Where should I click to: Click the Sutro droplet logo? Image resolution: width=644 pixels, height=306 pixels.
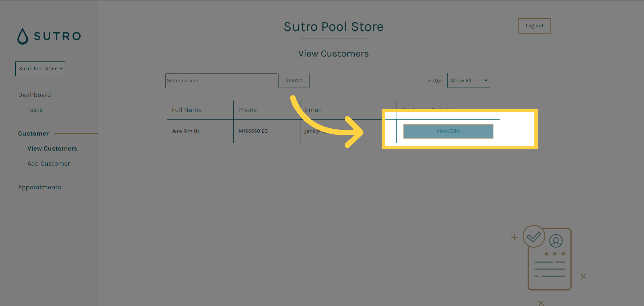tap(22, 36)
